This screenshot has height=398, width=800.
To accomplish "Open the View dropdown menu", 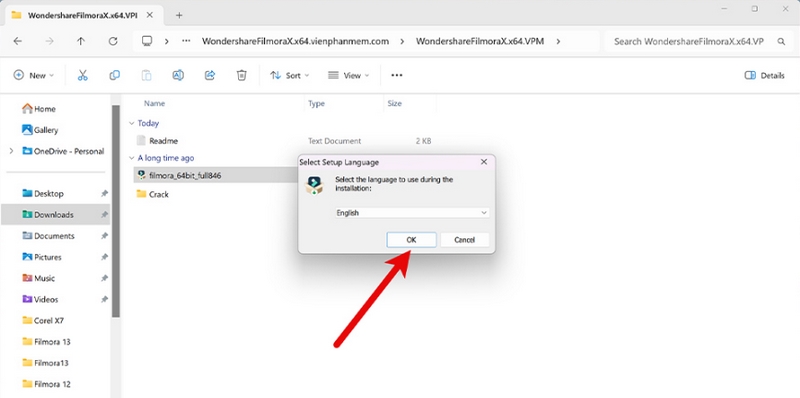I will (348, 76).
